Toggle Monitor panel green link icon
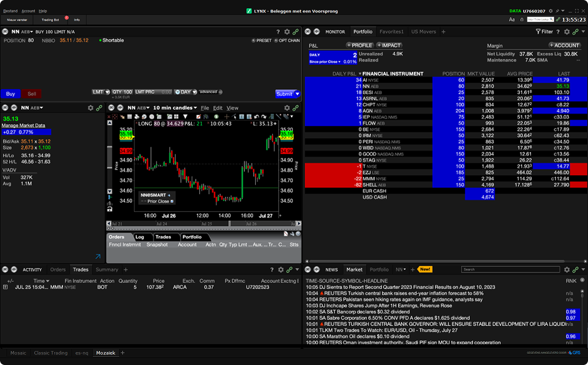 576,32
